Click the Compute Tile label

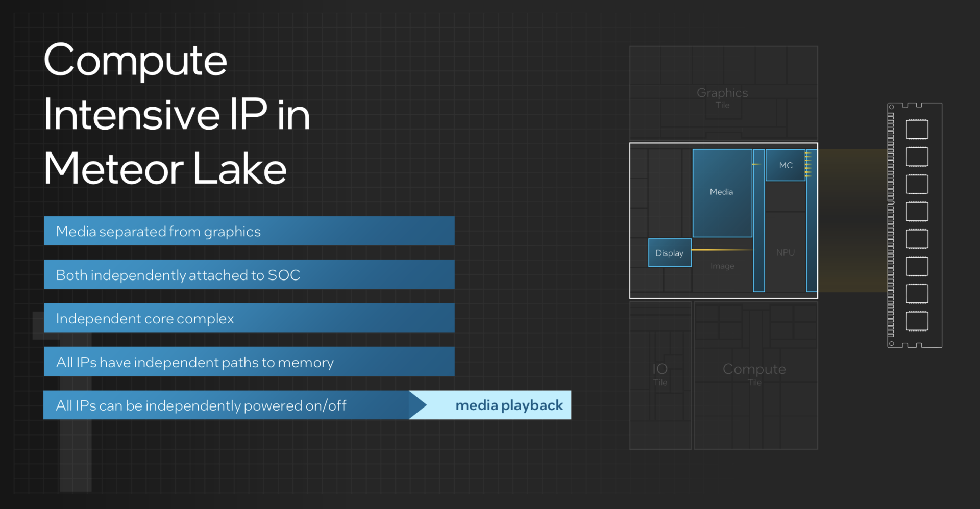[754, 373]
